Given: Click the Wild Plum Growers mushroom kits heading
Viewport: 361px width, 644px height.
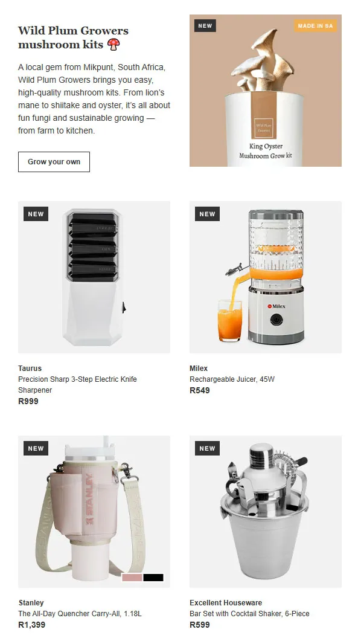Looking at the screenshot, I should (73, 37).
